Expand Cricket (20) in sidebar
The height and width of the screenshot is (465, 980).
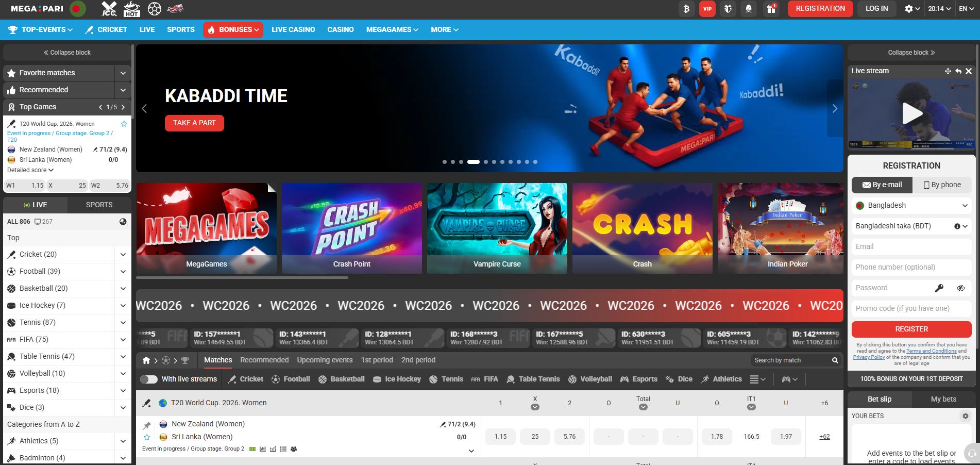pyautogui.click(x=123, y=255)
